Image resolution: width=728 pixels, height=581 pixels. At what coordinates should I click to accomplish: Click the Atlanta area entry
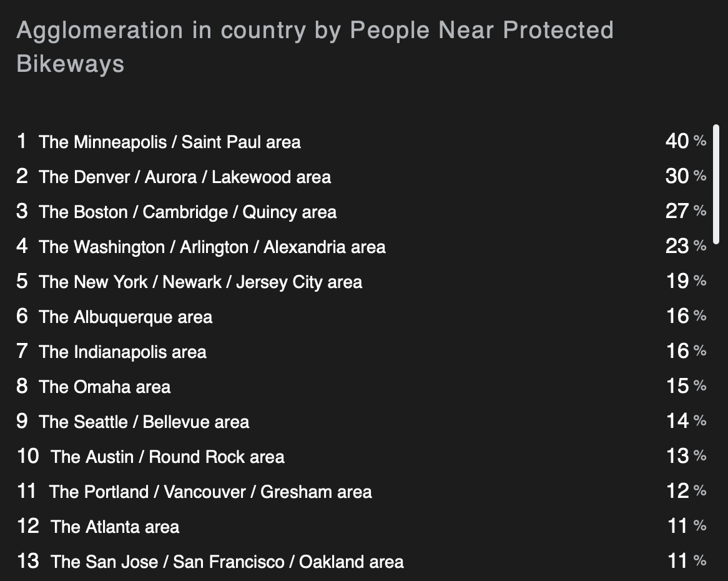pyautogui.click(x=115, y=527)
